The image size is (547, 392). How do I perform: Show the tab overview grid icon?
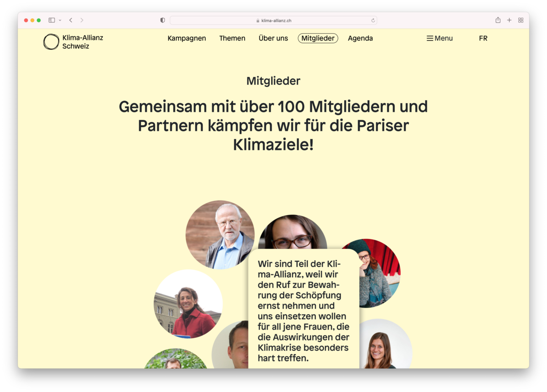pyautogui.click(x=521, y=20)
